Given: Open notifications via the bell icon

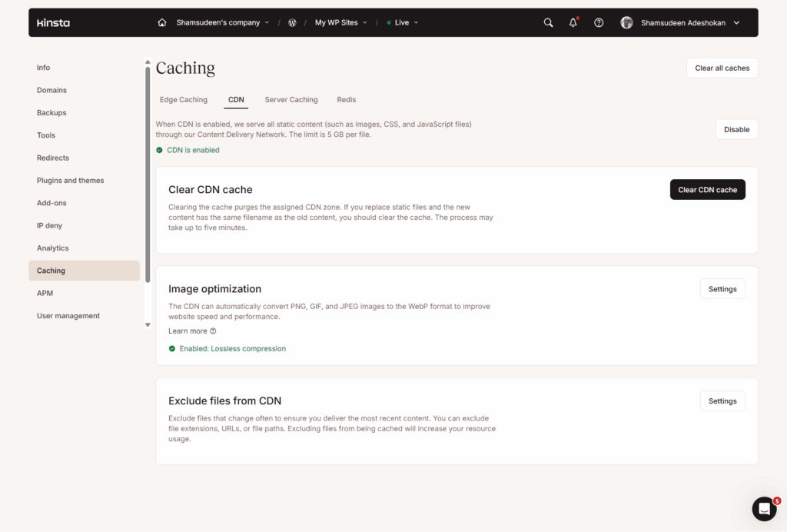Looking at the screenshot, I should pos(573,22).
